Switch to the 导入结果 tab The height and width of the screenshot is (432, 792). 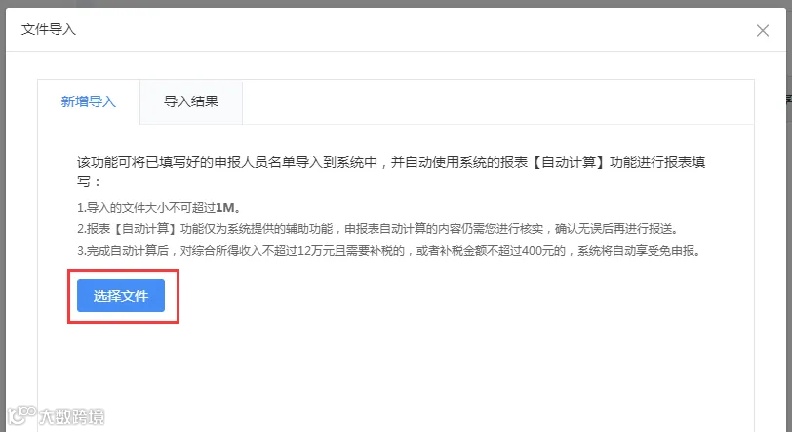click(x=191, y=102)
